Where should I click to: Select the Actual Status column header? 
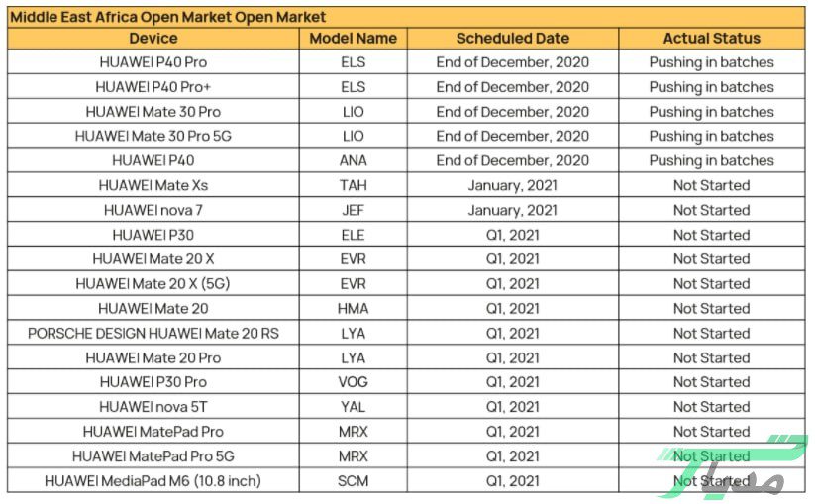[x=711, y=39]
